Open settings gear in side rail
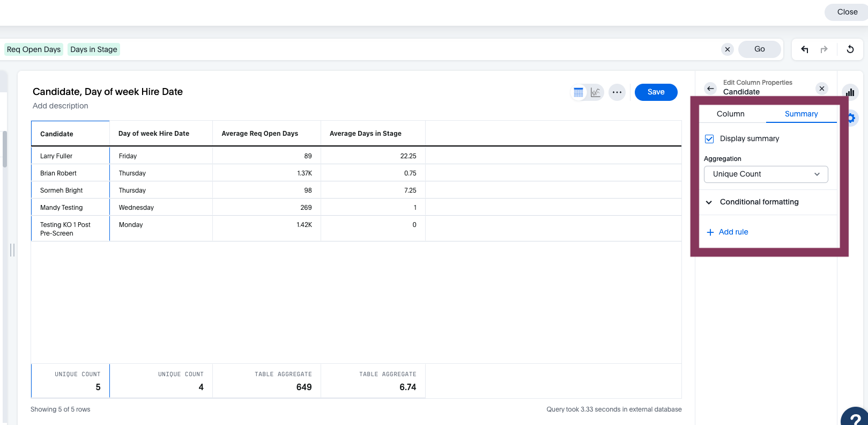This screenshot has width=868, height=425. [851, 118]
